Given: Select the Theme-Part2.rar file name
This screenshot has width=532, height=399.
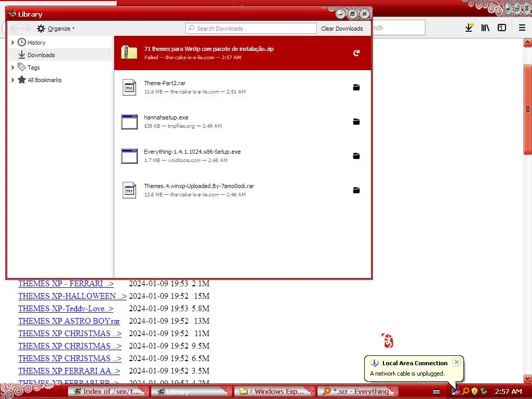Looking at the screenshot, I should click(x=165, y=83).
